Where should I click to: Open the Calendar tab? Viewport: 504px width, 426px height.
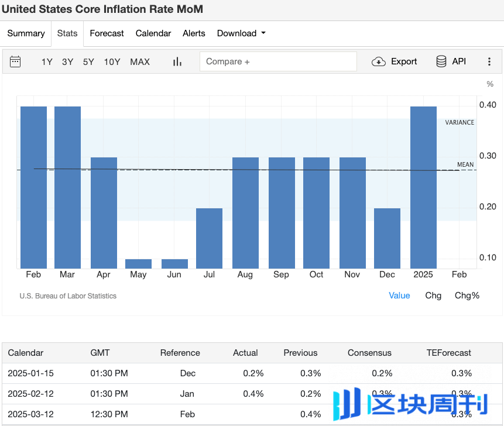153,33
